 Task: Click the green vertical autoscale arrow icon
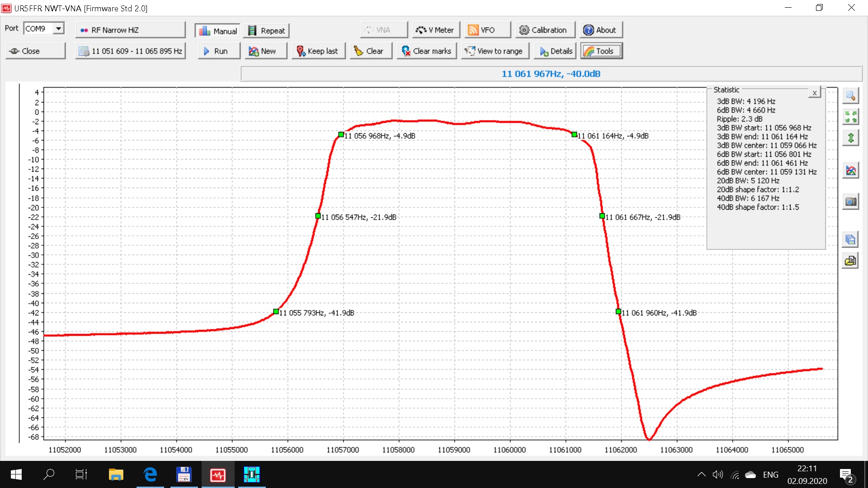(850, 138)
